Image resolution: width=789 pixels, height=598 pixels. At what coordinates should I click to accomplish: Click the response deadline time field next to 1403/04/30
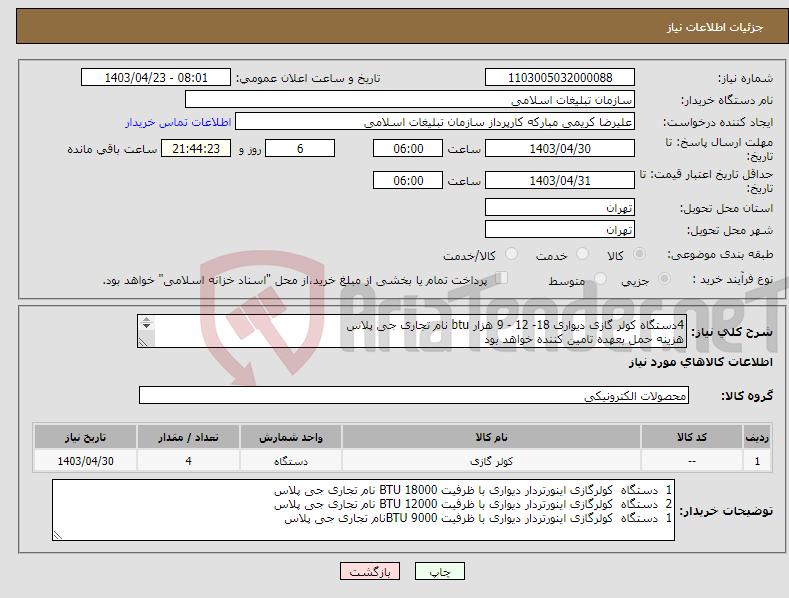408,148
